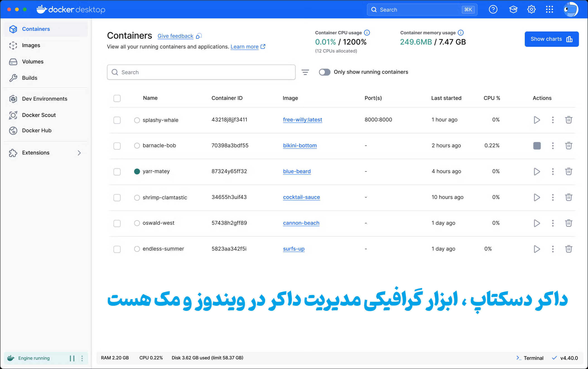The width and height of the screenshot is (588, 369).
Task: Open Docker Hub in the sidebar
Action: click(46, 130)
